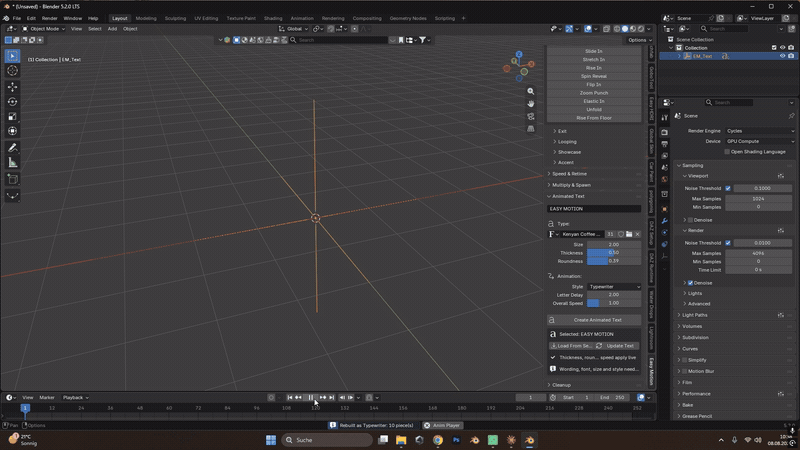Apply the Zoom Punch preset

tap(594, 93)
